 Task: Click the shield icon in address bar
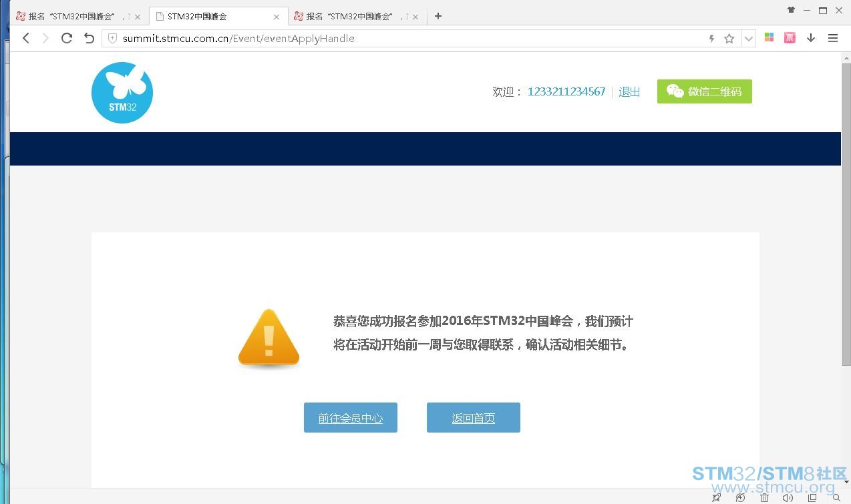coord(112,38)
